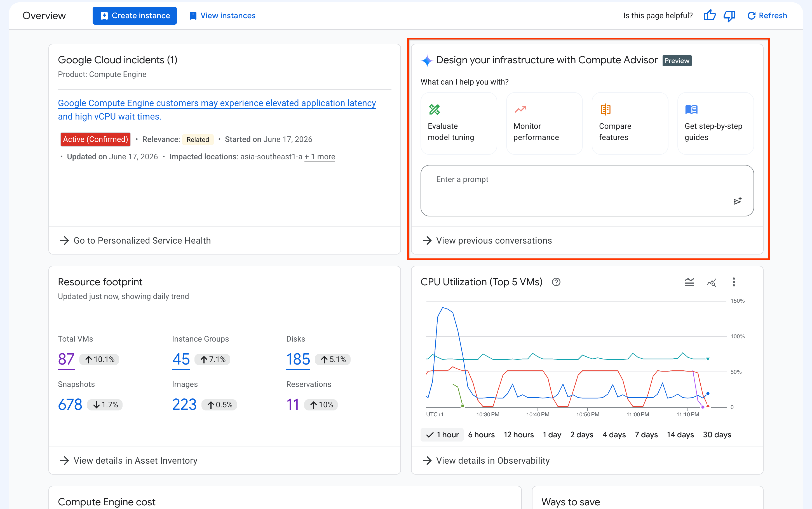Screen dimensions: 812x509
Task: Select the 30 days time range
Action: (717, 435)
